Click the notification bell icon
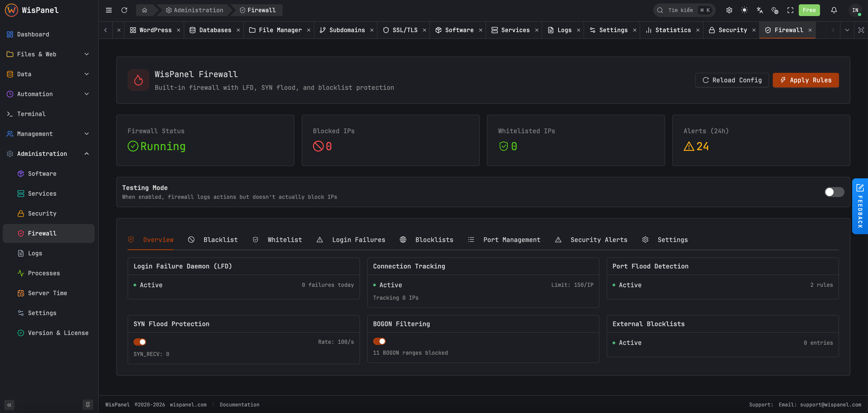The width and height of the screenshot is (868, 413). coord(833,10)
